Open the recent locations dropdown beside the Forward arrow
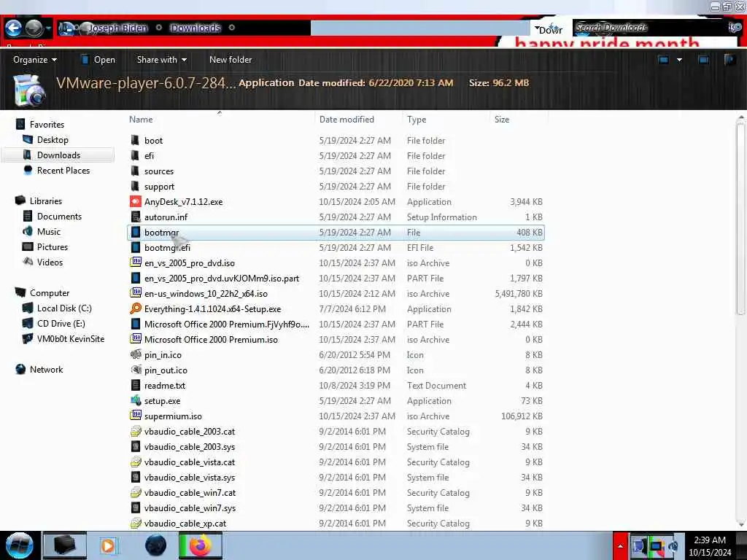Image resolution: width=747 pixels, height=560 pixels. [49, 28]
